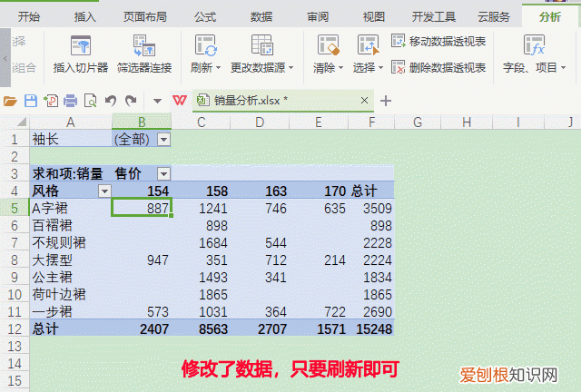Select column C header

tap(201, 122)
